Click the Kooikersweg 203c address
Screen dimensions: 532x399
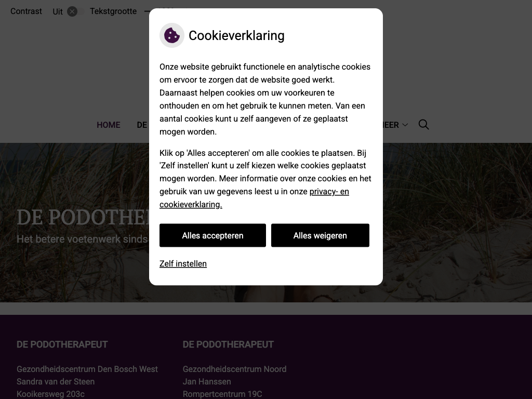pos(50,394)
